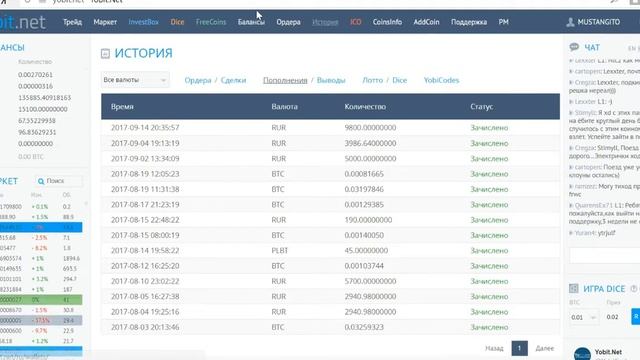
Task: Click the 5700.00000000 amount cell
Action: coord(370,281)
